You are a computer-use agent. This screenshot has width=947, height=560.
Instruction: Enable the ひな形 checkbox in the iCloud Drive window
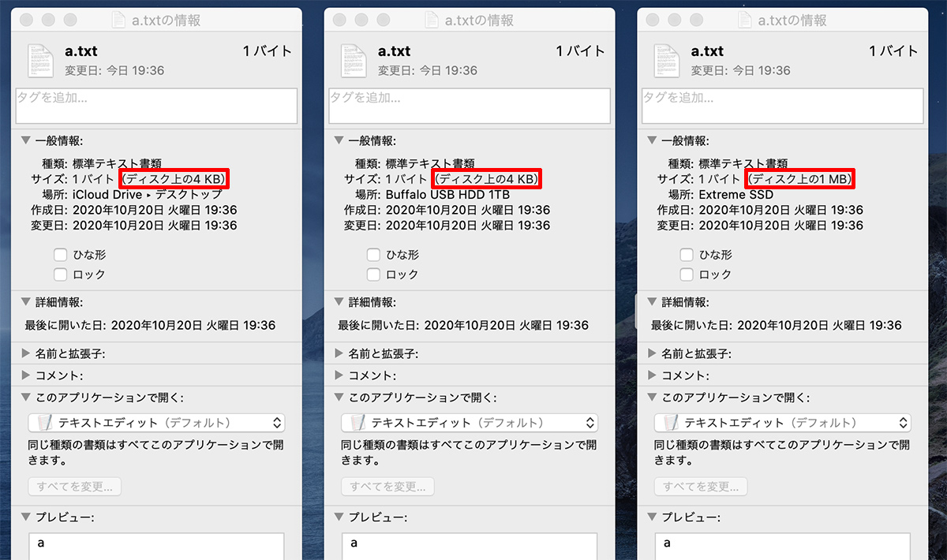[60, 255]
